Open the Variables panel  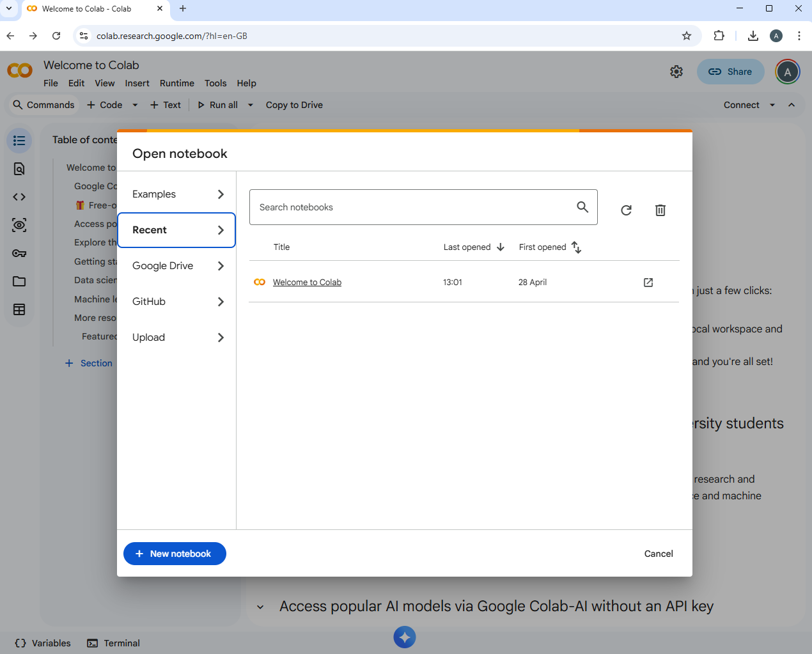coord(43,643)
